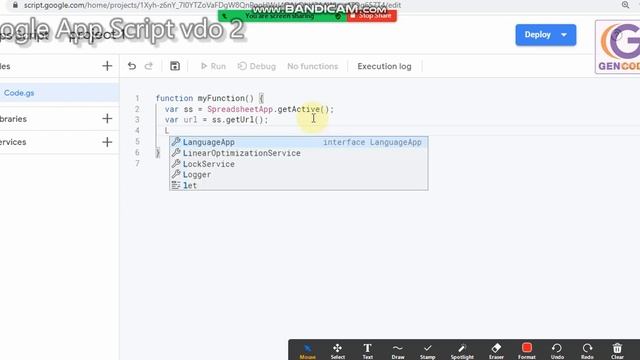This screenshot has height=360, width=640.
Task: Click the snippet icon beside let
Action: 176,185
